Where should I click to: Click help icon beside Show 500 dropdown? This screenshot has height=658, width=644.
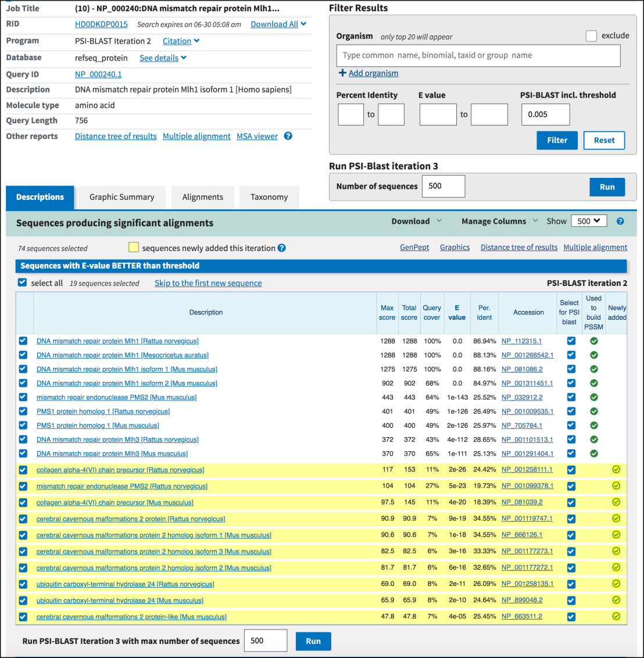pyautogui.click(x=620, y=221)
